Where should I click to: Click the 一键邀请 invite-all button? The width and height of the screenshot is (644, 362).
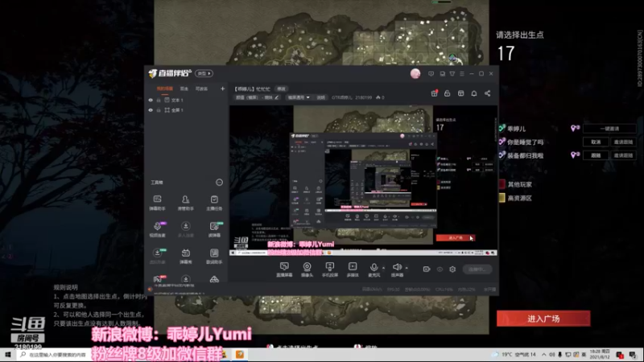pyautogui.click(x=609, y=129)
